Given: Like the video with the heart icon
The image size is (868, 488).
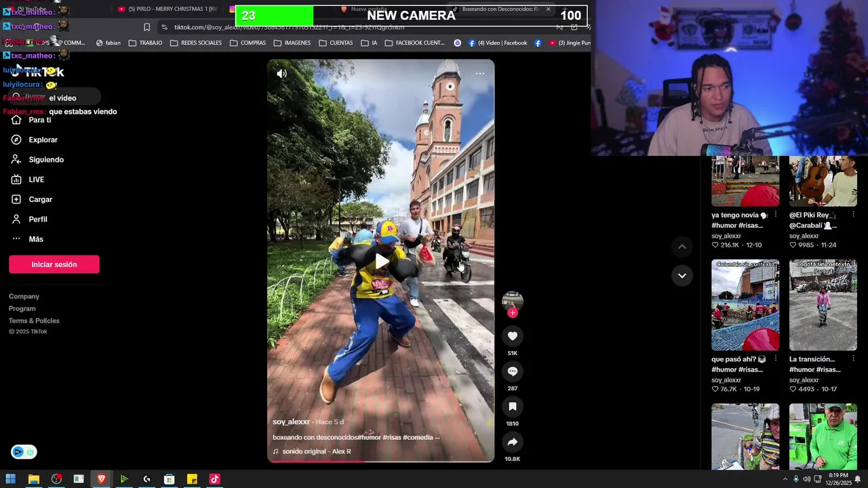Looking at the screenshot, I should 513,336.
